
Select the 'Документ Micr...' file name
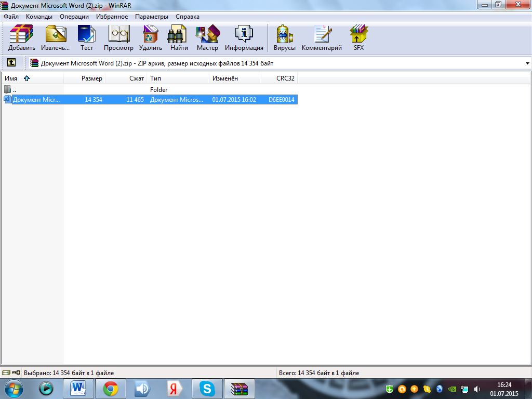(36, 100)
